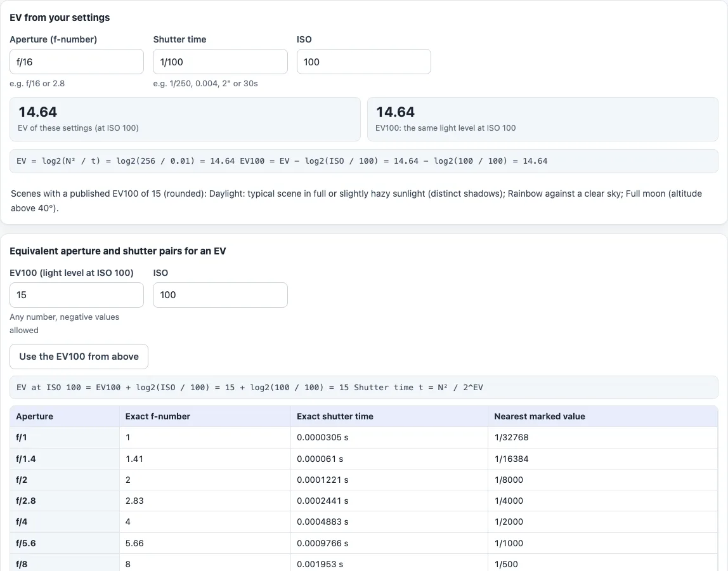The image size is (728, 571).
Task: Click the 1/1000 nearest marked value
Action: tap(509, 543)
